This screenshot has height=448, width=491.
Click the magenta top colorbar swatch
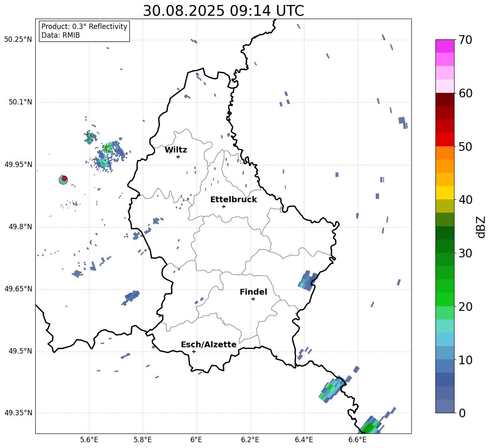[x=445, y=46]
